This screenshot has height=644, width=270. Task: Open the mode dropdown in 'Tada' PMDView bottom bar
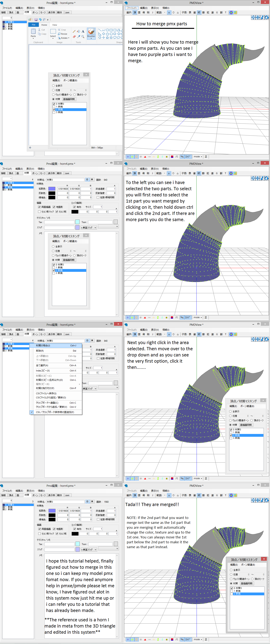click(198, 640)
